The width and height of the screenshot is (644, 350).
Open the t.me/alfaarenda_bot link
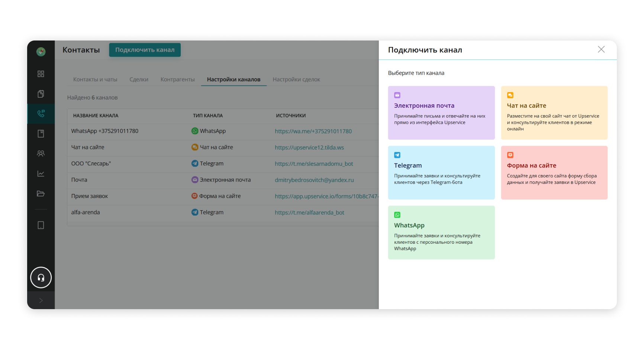click(x=309, y=213)
